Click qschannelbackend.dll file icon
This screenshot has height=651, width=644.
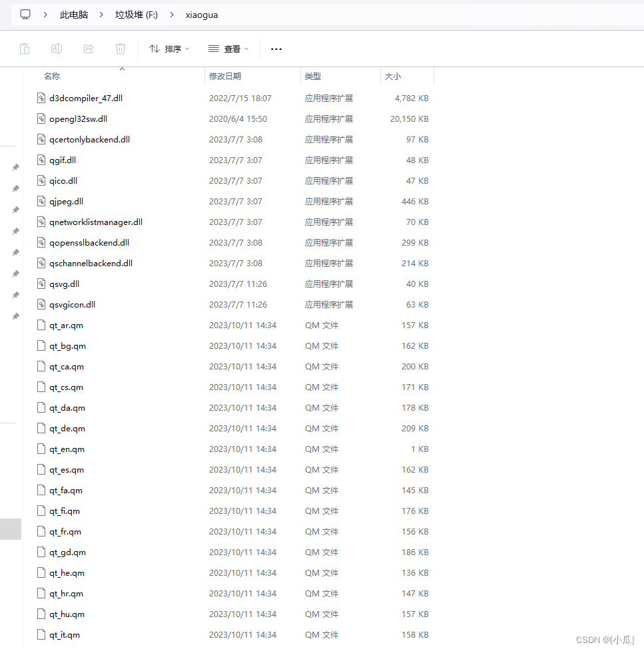41,263
